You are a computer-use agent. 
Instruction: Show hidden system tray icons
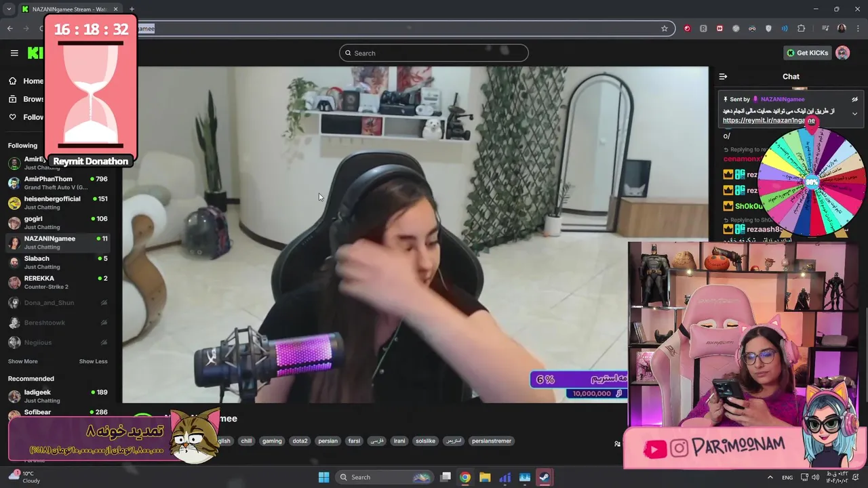(770, 477)
